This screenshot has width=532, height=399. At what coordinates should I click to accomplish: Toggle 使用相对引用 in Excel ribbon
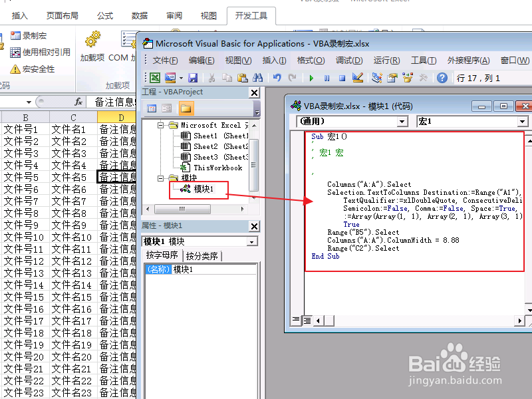40,53
